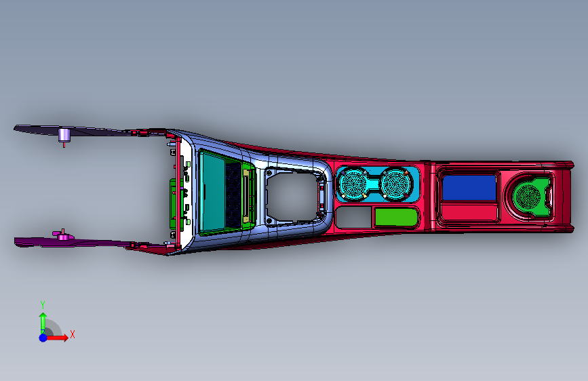Select the teal storage tray at the front
588x381 pixels.
(212, 192)
